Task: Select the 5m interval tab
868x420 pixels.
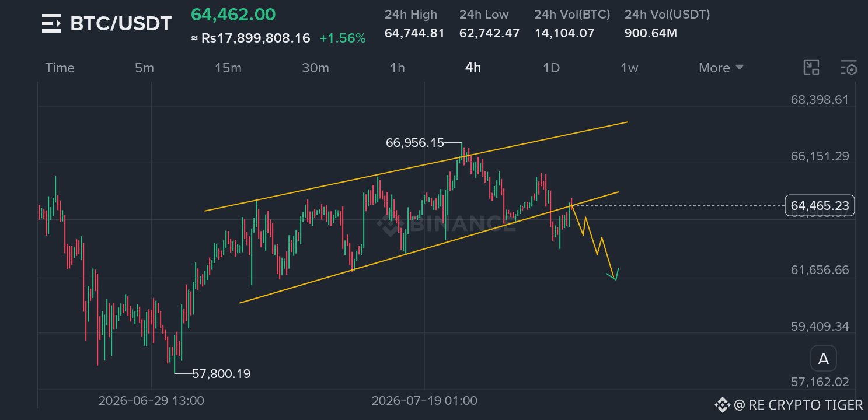Action: pyautogui.click(x=144, y=68)
